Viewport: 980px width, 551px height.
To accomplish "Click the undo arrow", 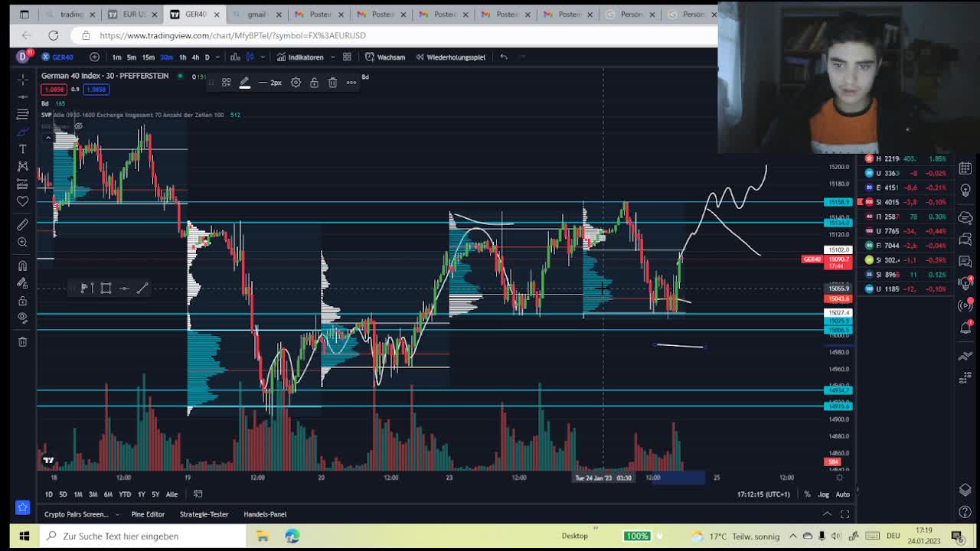I will 504,57.
